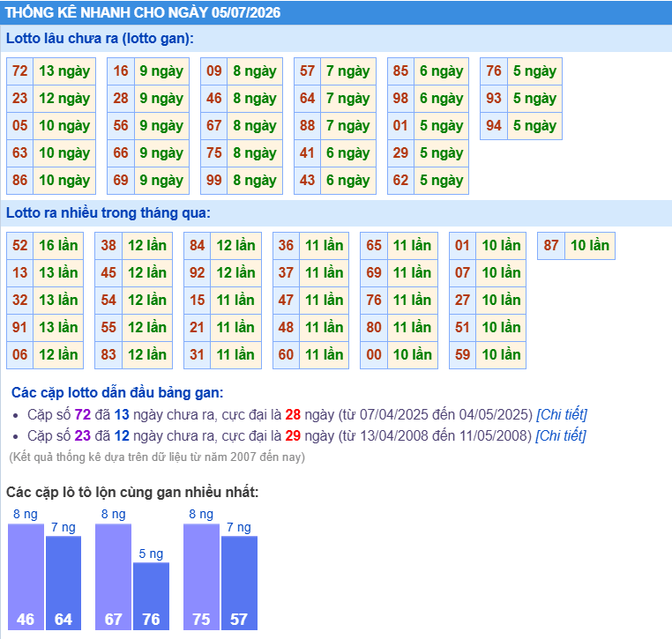Click the Thống kê nhanh title bar
Image resolution: width=672 pixels, height=639 pixels.
point(336,12)
